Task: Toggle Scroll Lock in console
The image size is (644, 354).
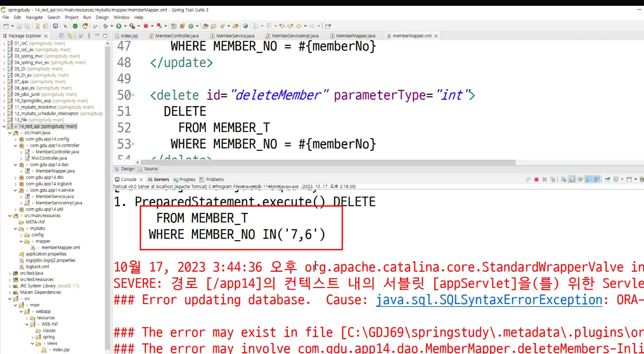Action: [x=572, y=179]
